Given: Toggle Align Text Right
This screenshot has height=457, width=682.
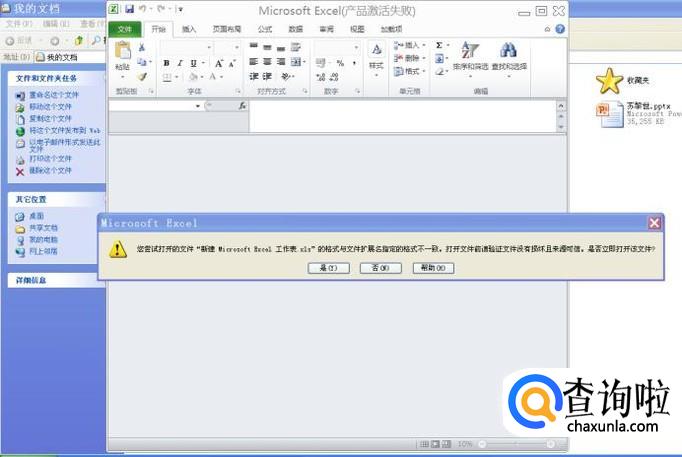Looking at the screenshot, I should [x=281, y=62].
